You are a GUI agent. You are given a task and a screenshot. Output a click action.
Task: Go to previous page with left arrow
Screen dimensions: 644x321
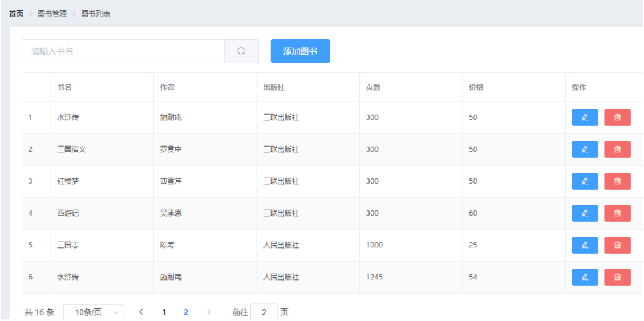[x=141, y=312]
